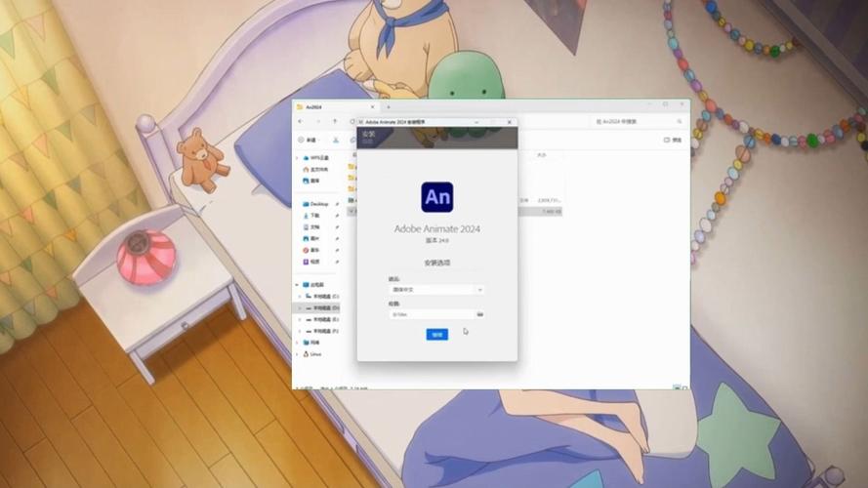Image resolution: width=868 pixels, height=488 pixels.
Task: Open WPS cloud drive in Explorer sidebar
Action: coord(316,158)
